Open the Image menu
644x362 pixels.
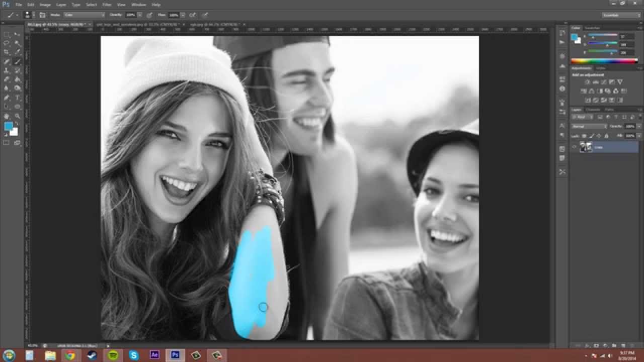[x=45, y=5]
